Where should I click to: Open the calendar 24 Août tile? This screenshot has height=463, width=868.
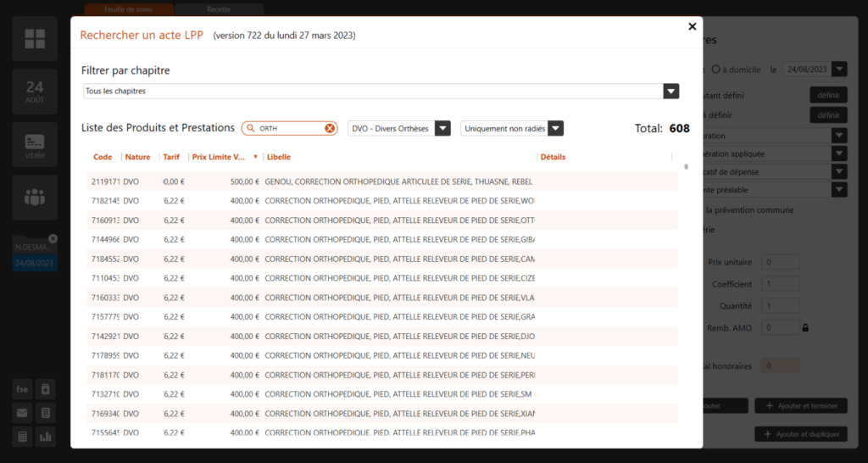click(x=35, y=92)
